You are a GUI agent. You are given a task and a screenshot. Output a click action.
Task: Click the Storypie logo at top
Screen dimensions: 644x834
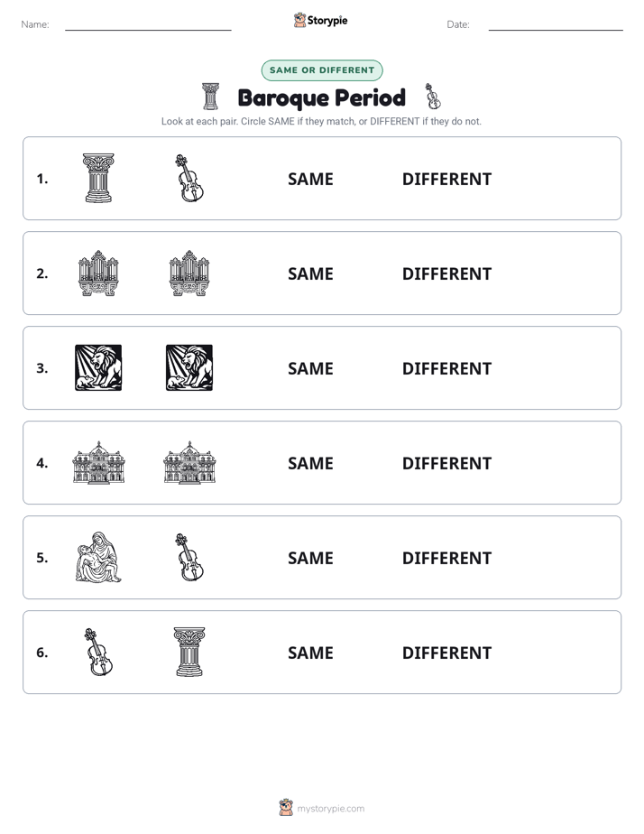pos(320,20)
